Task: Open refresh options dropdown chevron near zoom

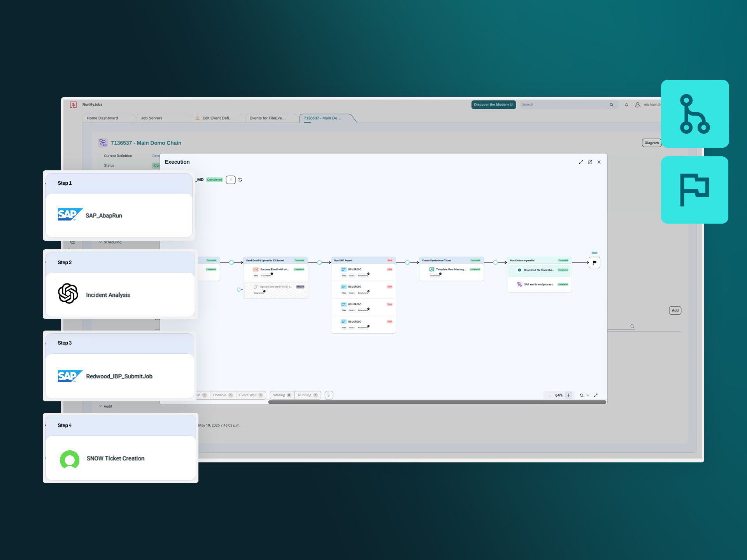Action: tap(588, 395)
